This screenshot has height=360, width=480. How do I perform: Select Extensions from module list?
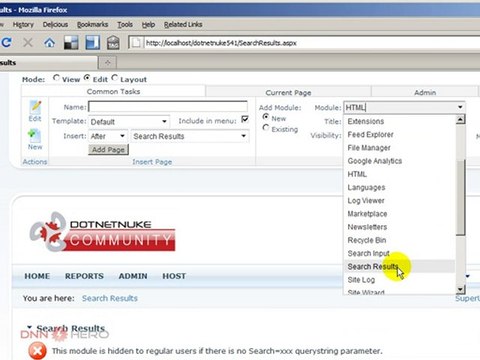tap(366, 121)
